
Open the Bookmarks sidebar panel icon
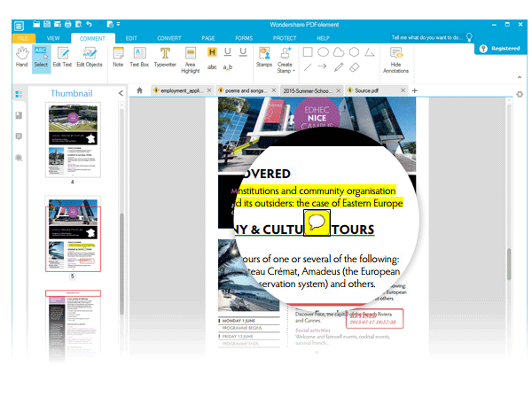(19, 115)
